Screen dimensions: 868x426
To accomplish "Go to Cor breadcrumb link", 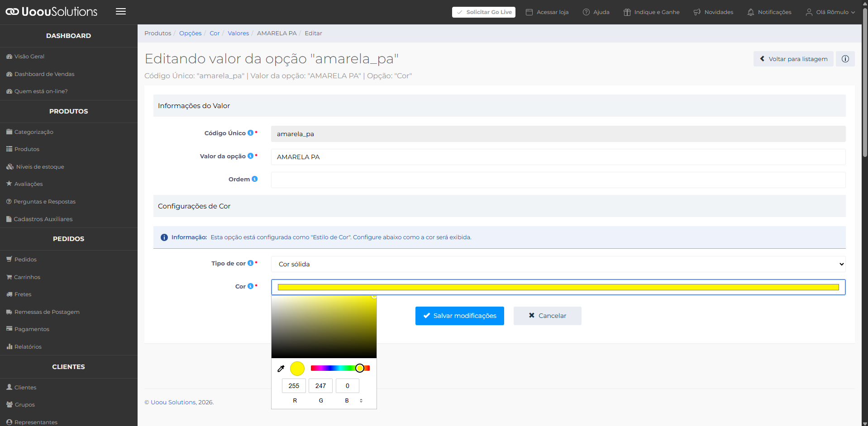I will pyautogui.click(x=215, y=33).
